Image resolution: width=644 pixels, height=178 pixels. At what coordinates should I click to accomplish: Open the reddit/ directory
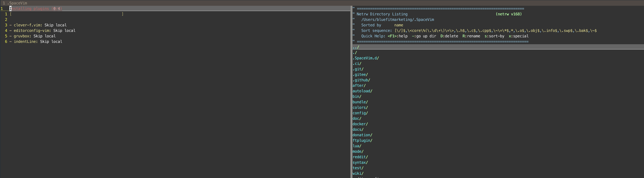[360, 157]
